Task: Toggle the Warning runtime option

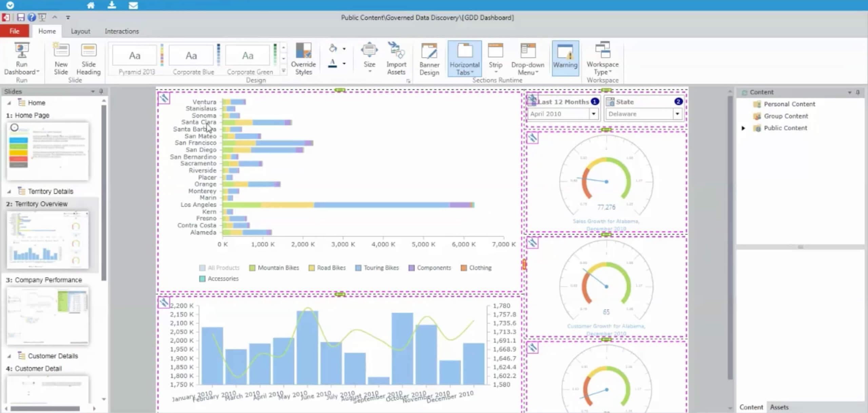Action: pos(565,58)
